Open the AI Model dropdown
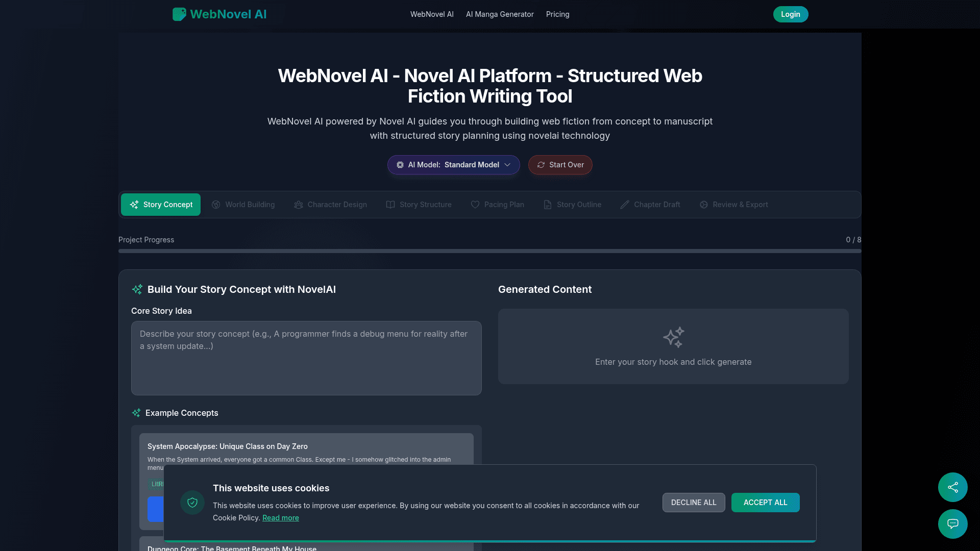This screenshot has height=551, width=980. coord(453,165)
